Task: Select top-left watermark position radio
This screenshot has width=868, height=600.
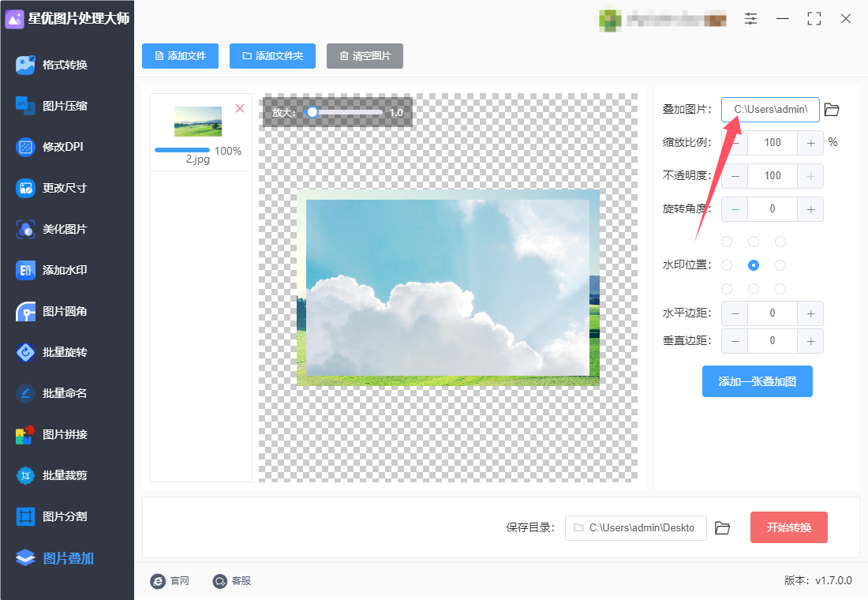Action: point(727,242)
